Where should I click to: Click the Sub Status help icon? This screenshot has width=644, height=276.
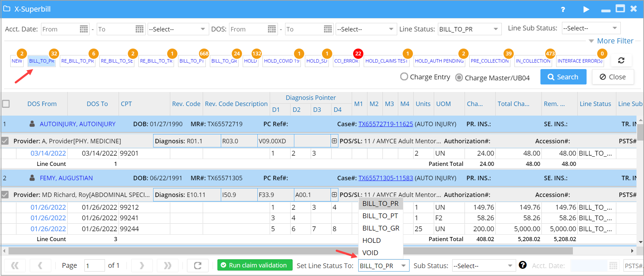(522, 265)
